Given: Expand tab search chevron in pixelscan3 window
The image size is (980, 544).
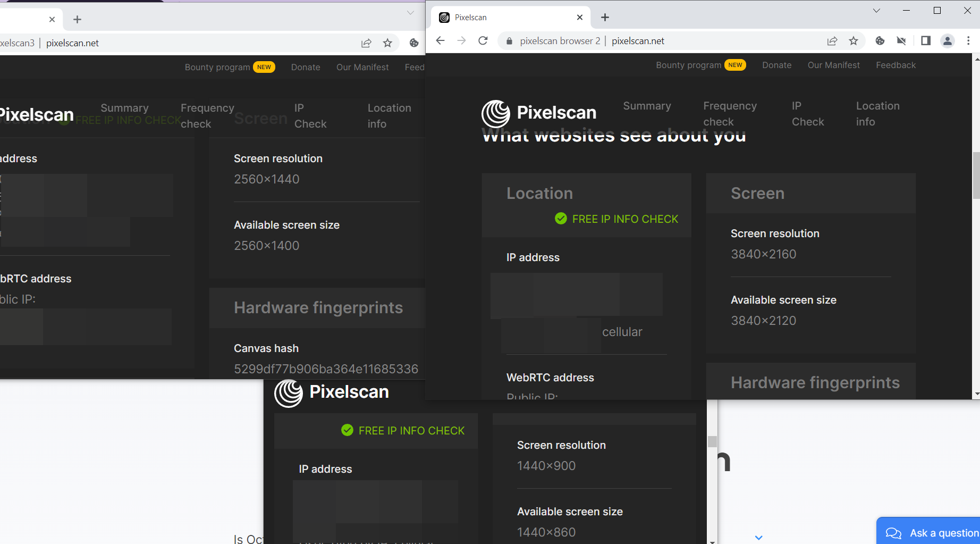Looking at the screenshot, I should [x=410, y=13].
